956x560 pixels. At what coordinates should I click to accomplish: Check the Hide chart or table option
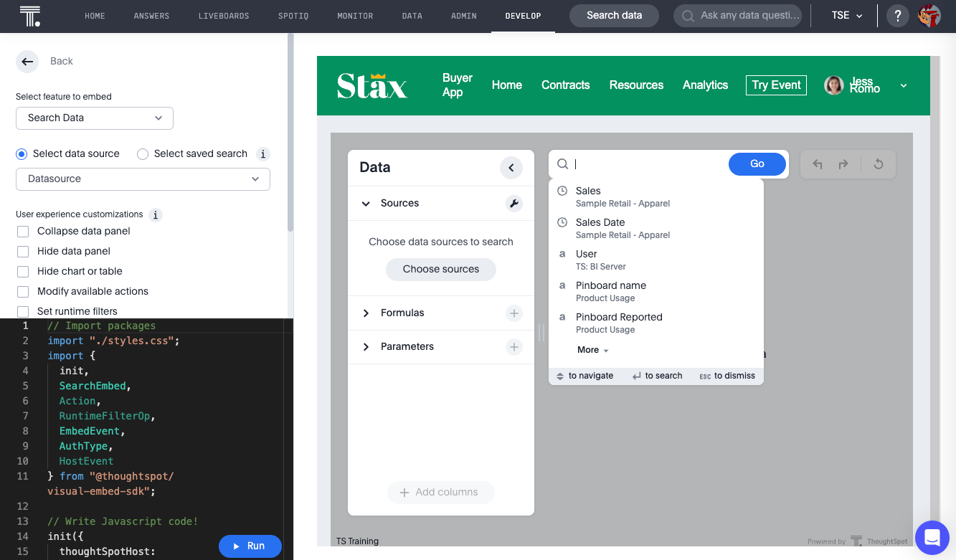click(x=22, y=271)
